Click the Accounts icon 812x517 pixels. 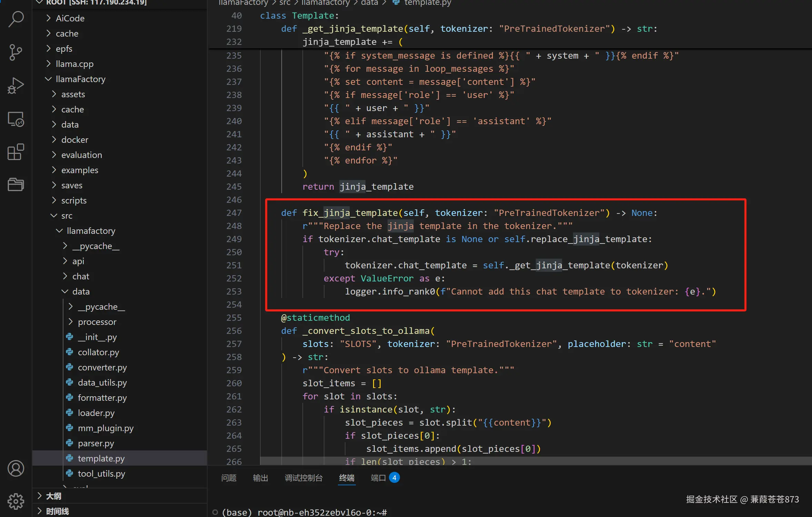[x=16, y=468]
